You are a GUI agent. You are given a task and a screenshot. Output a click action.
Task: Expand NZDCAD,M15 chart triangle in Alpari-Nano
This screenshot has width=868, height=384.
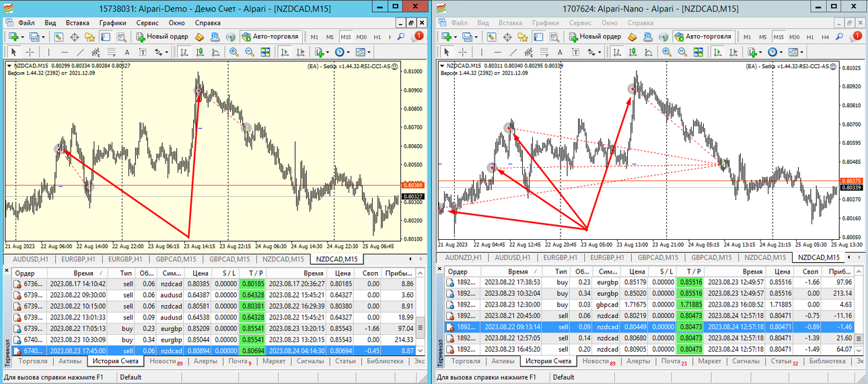(x=442, y=65)
